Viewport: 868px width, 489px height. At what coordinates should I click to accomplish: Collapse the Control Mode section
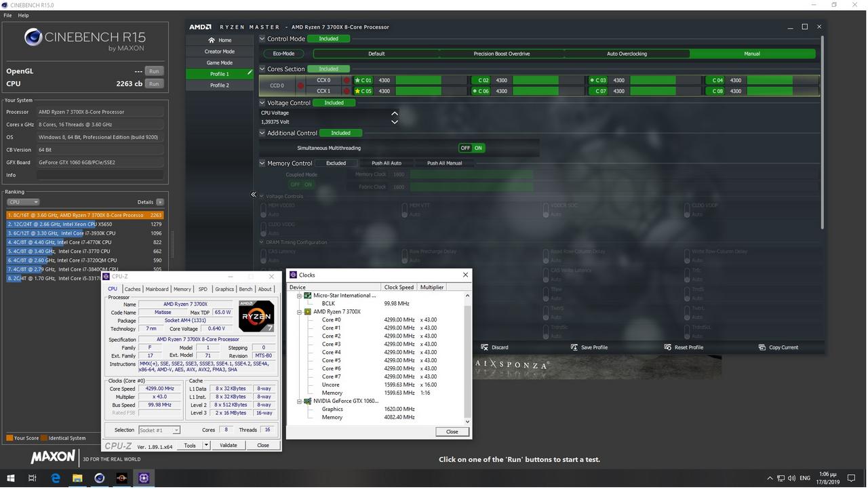pos(262,39)
